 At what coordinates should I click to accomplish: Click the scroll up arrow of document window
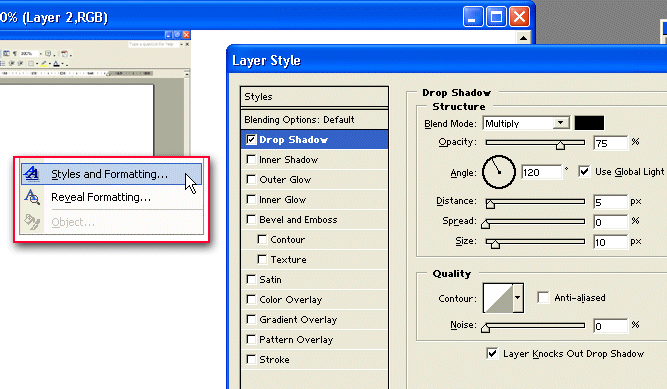tap(523, 38)
